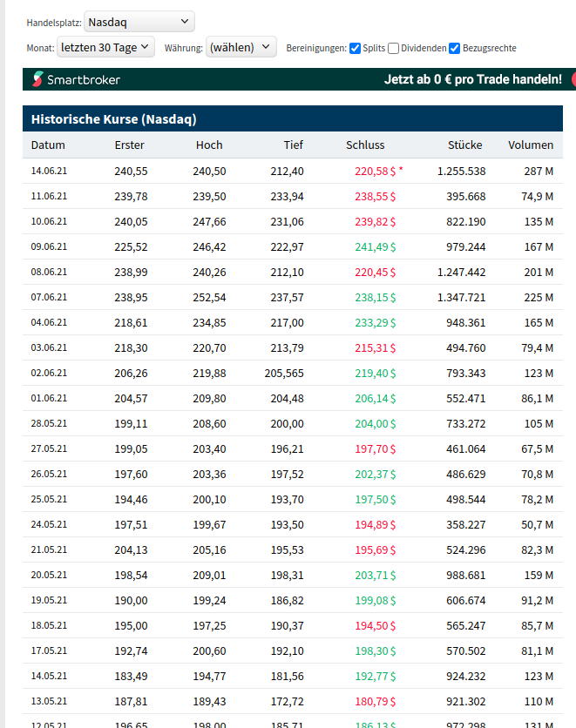Viewport: 576px width, 728px height.
Task: Open the Währung '(wählen)' dropdown
Action: [241, 47]
